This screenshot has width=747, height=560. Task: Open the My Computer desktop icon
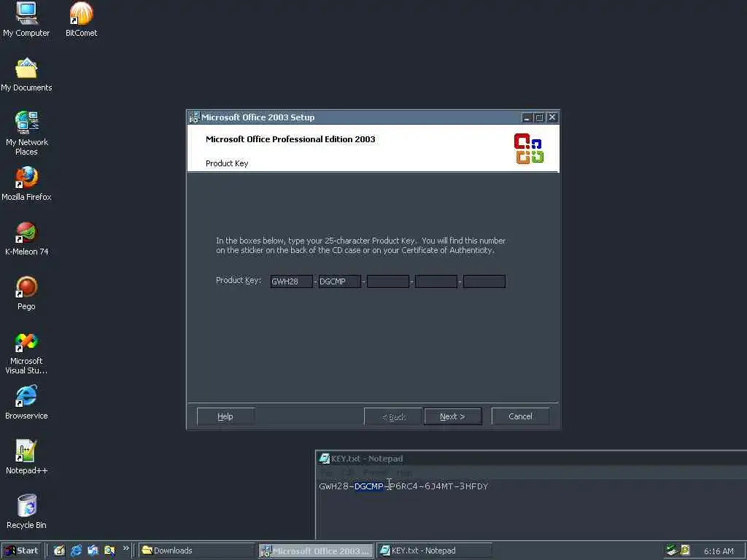[x=26, y=19]
